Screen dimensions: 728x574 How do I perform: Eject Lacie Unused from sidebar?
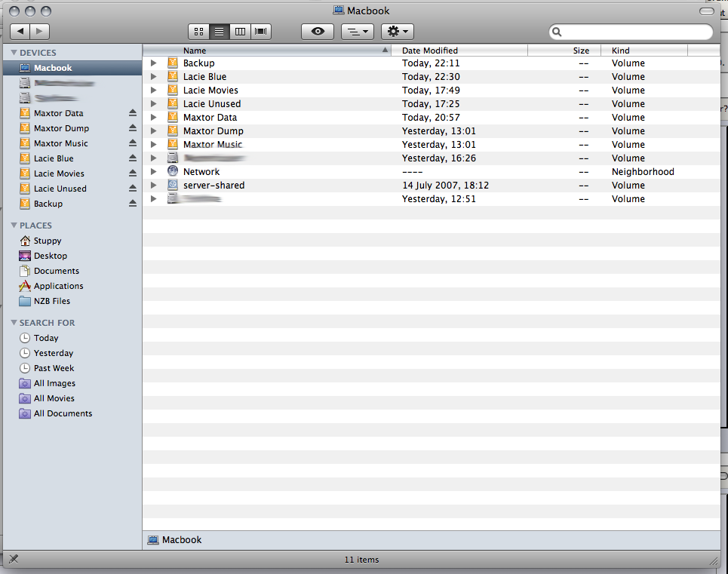coord(133,189)
